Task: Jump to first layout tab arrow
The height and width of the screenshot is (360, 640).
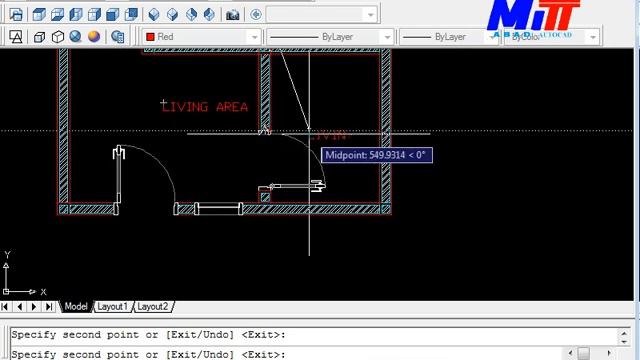Action: point(5,307)
